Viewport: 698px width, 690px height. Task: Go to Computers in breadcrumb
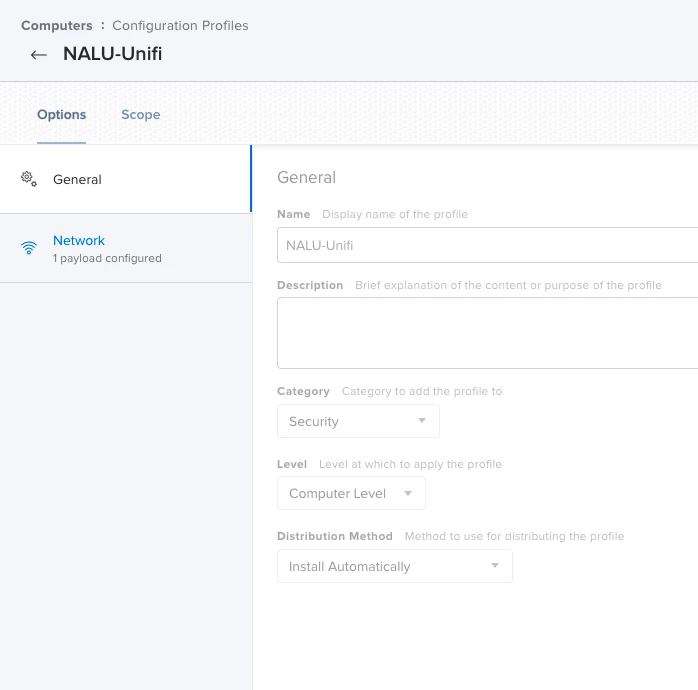click(57, 25)
